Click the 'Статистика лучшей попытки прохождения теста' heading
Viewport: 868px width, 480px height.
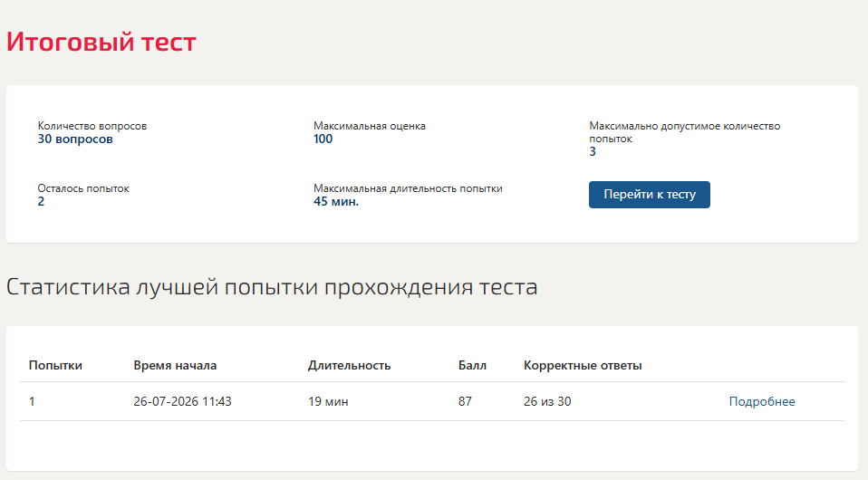coord(272,287)
